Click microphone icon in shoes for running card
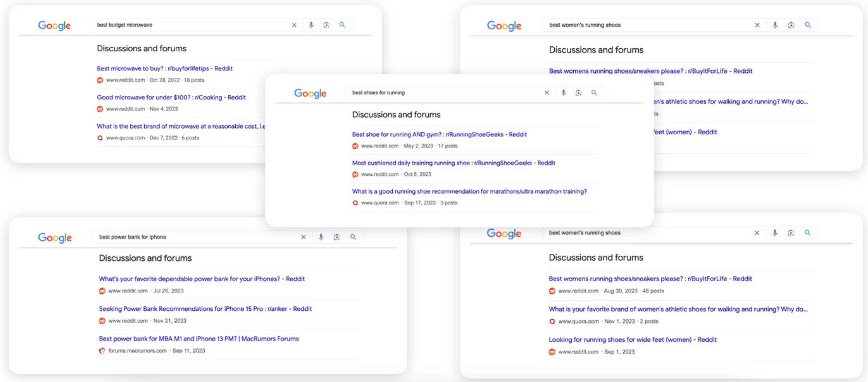This screenshot has width=868, height=382. pos(563,93)
